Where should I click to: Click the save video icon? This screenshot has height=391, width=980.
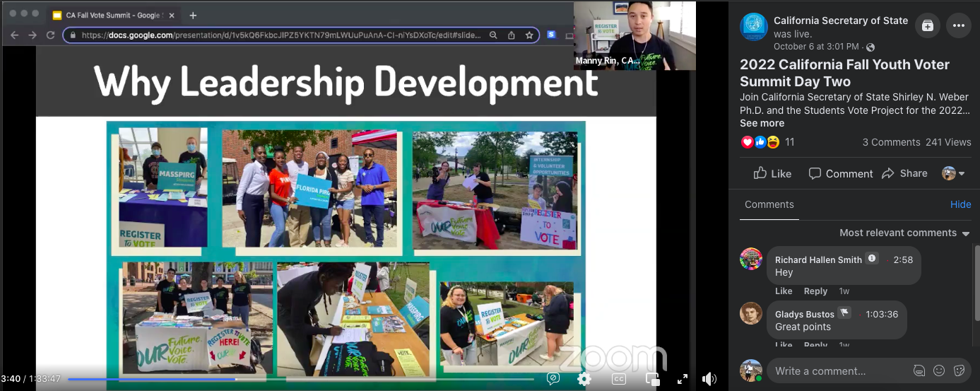[x=928, y=26]
